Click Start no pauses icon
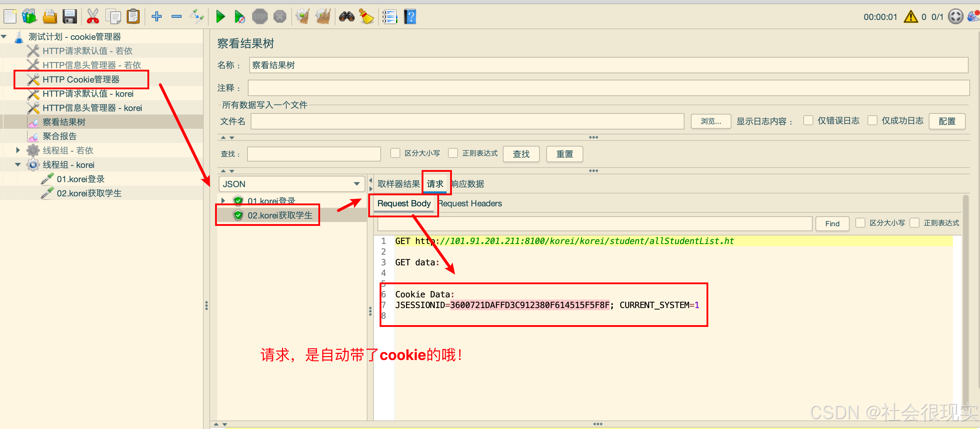This screenshot has width=980, height=429. click(x=240, y=17)
